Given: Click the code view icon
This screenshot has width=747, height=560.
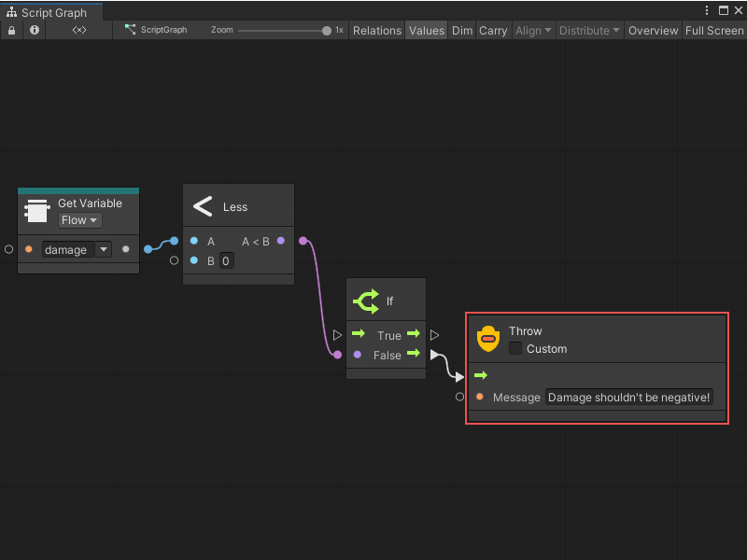Looking at the screenshot, I should pos(79,30).
